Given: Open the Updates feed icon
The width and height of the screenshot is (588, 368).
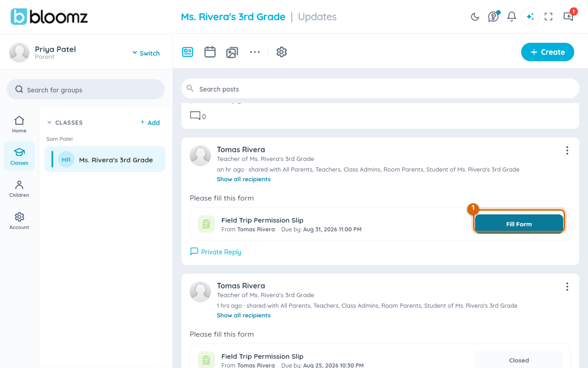Looking at the screenshot, I should (x=187, y=52).
